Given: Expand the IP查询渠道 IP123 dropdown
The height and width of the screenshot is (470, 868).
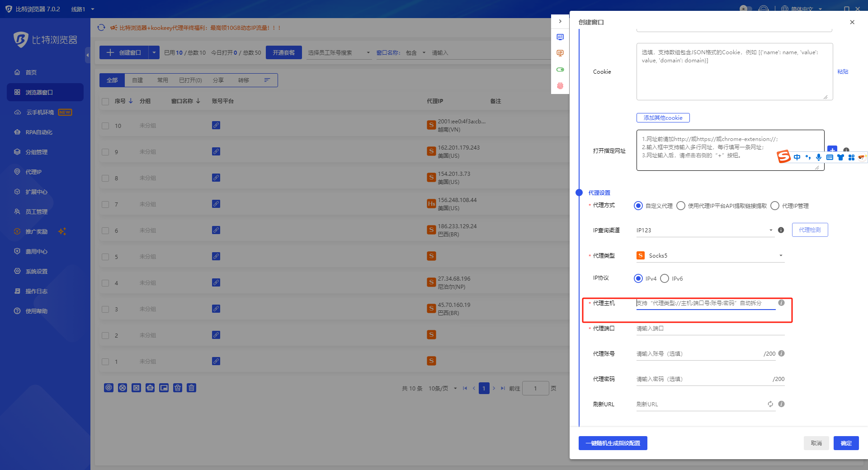Looking at the screenshot, I should 771,230.
